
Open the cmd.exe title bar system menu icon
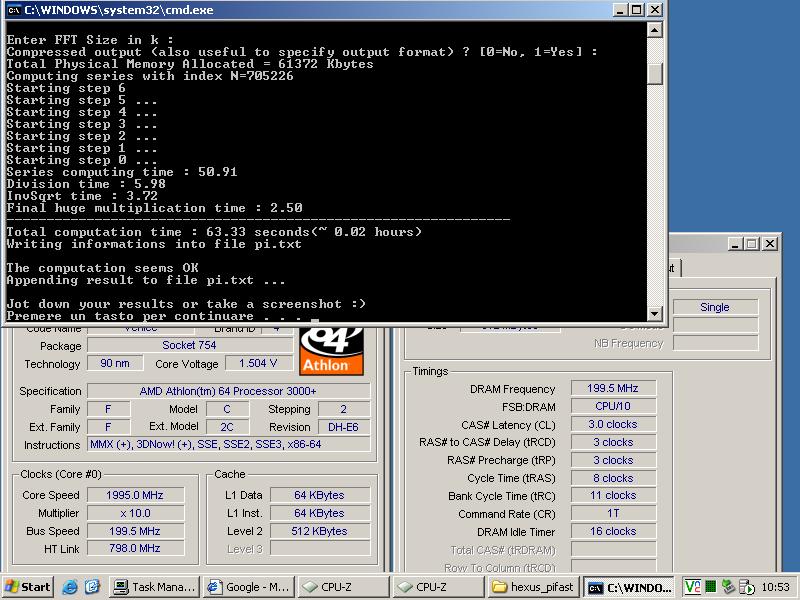(14, 10)
